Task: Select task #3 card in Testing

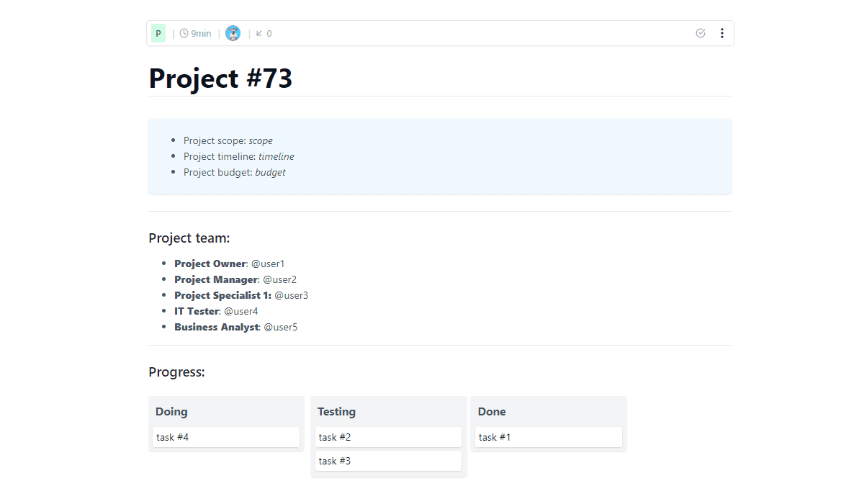Action: tap(388, 461)
